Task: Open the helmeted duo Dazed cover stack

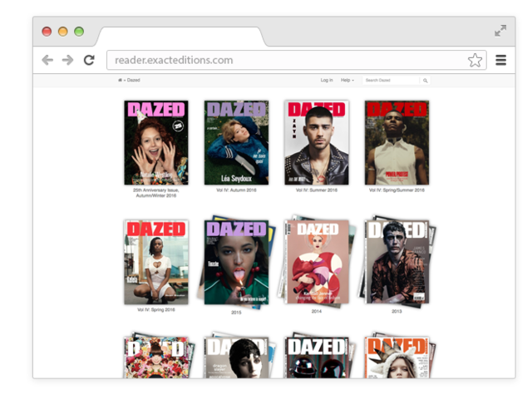Action: tap(318, 356)
